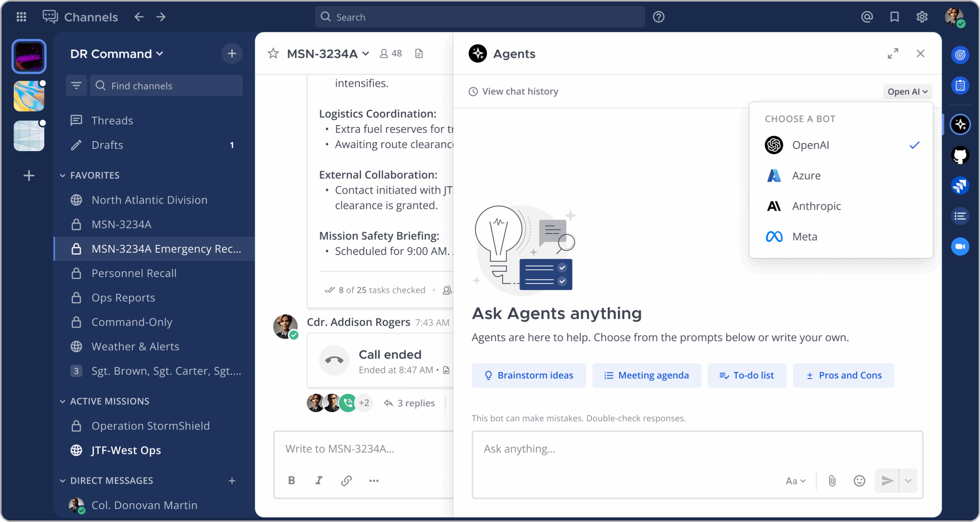Click the Find channels field

167,85
